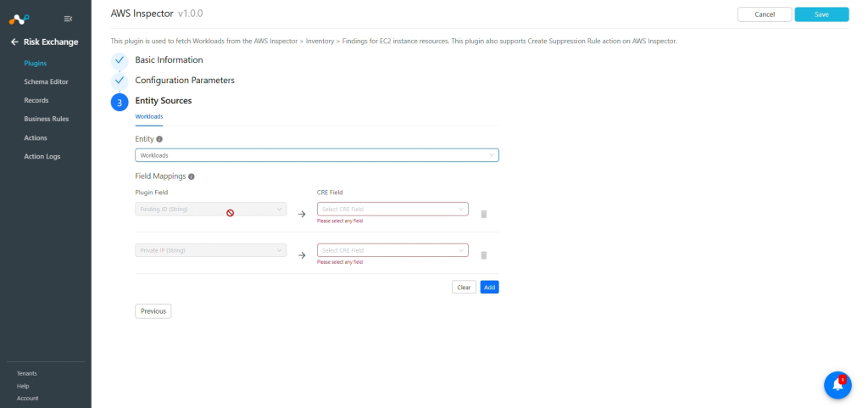Click the AWS Inspector v1.0.0 title
Viewport: 868px width, 408px height.
(157, 14)
